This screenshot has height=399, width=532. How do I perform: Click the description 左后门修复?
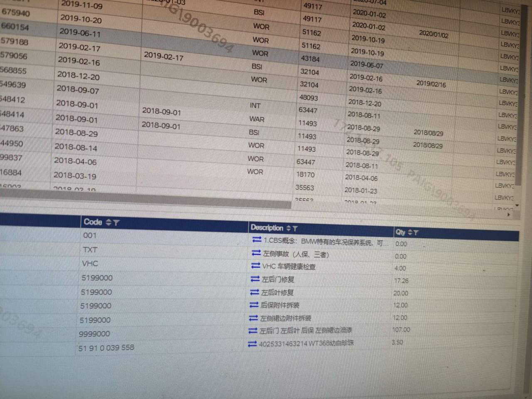278,280
